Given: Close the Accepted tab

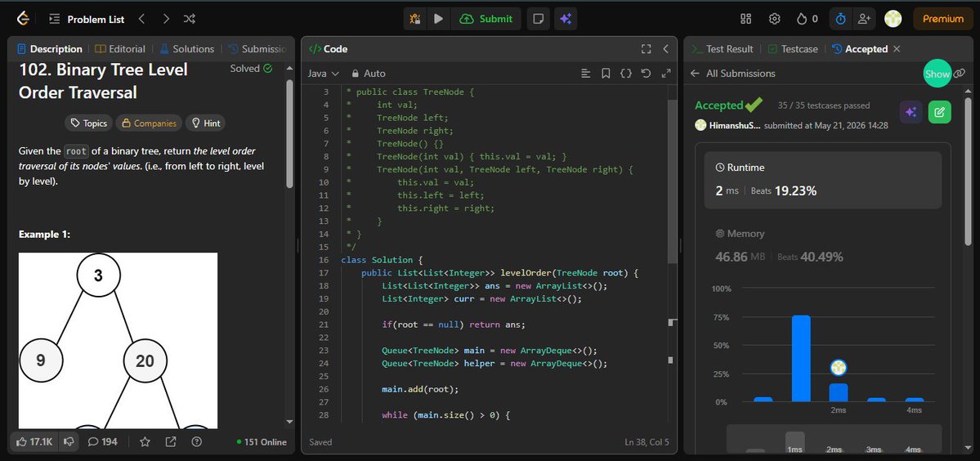Looking at the screenshot, I should [897, 49].
